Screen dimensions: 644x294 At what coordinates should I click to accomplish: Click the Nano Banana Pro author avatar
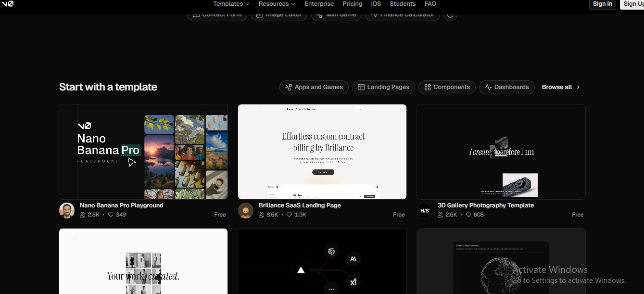pos(67,211)
